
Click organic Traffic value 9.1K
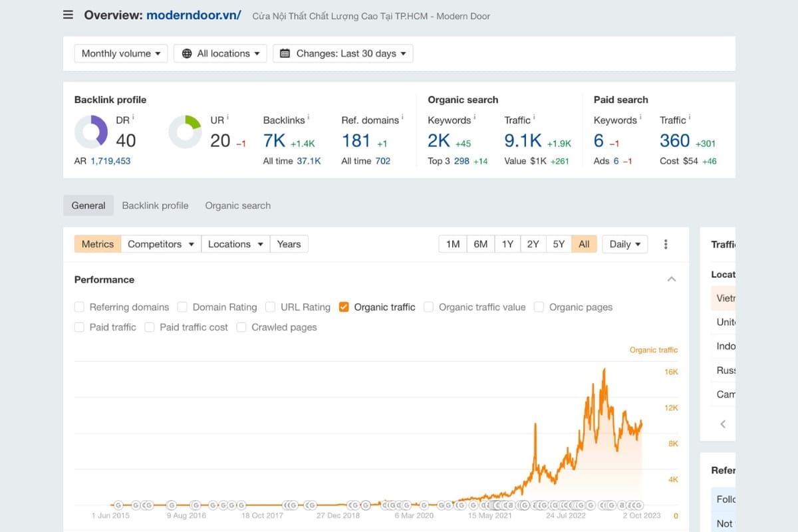[x=523, y=140]
